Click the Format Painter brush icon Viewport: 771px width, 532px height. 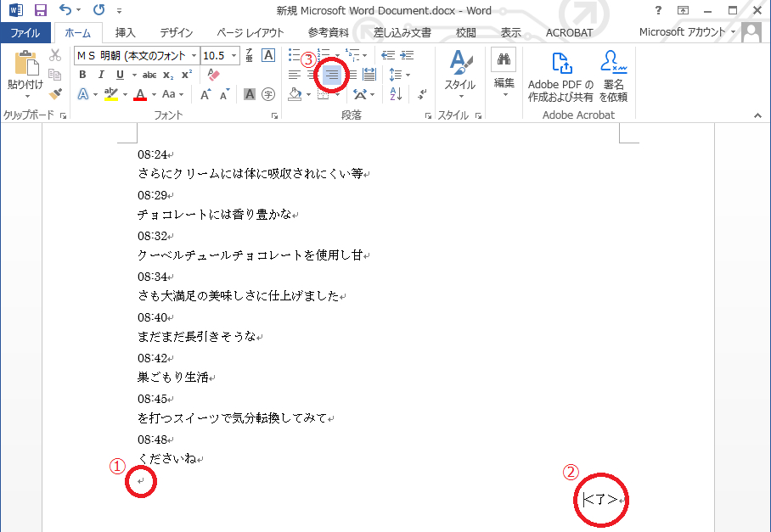coord(55,94)
